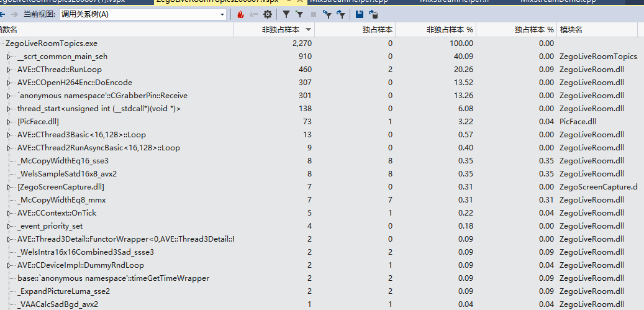This screenshot has width=644, height=310.
Task: Select the _VAACalcSadBgd_avx2 row
Action: (x=322, y=304)
